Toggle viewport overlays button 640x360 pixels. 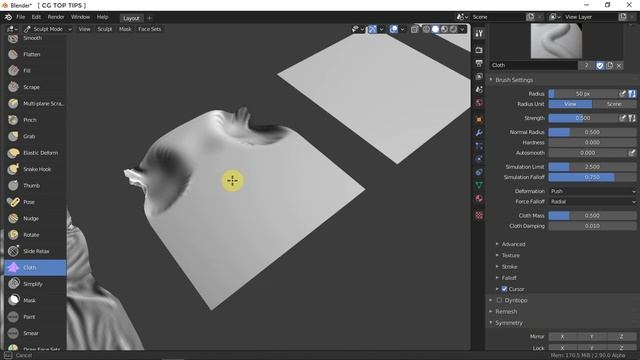pos(393,29)
